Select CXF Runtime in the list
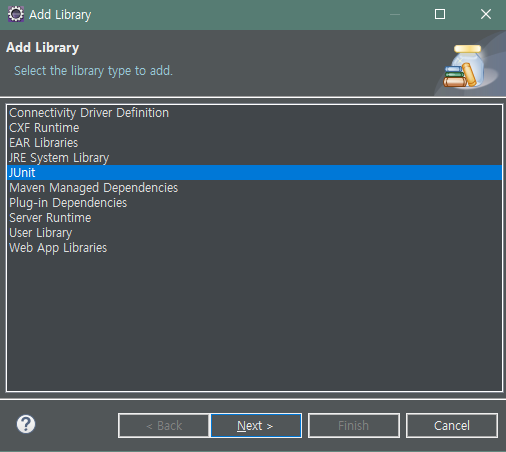 [254, 128]
